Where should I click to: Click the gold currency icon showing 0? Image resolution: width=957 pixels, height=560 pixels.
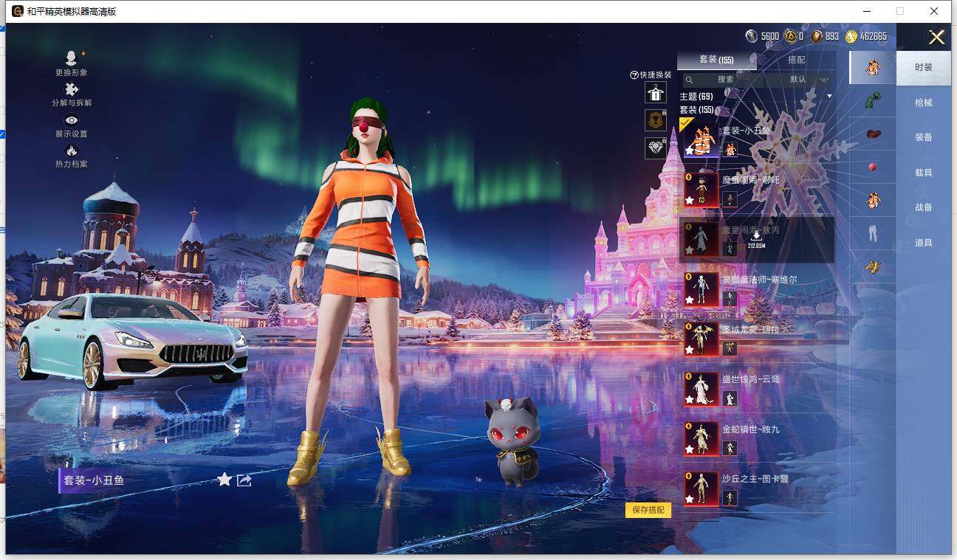[790, 36]
